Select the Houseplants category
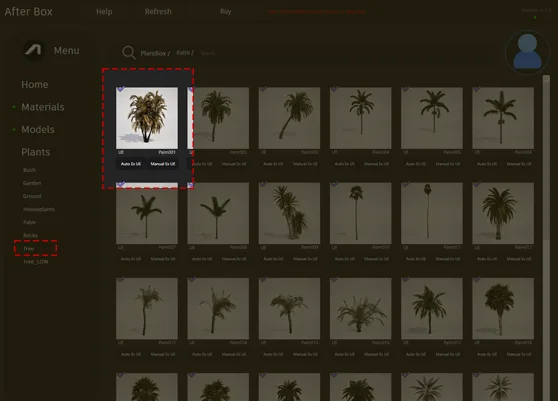The image size is (558, 401). [x=39, y=209]
